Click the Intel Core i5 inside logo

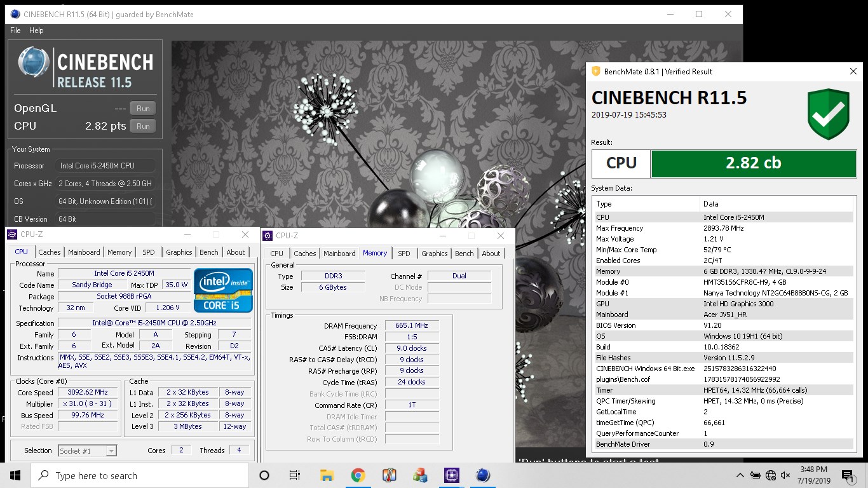pos(223,289)
